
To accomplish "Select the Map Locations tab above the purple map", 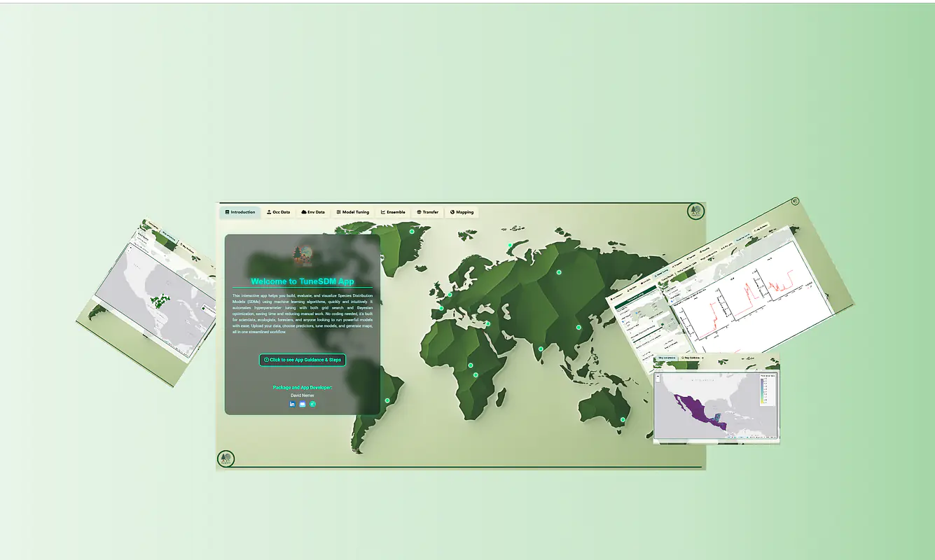I will click(666, 358).
